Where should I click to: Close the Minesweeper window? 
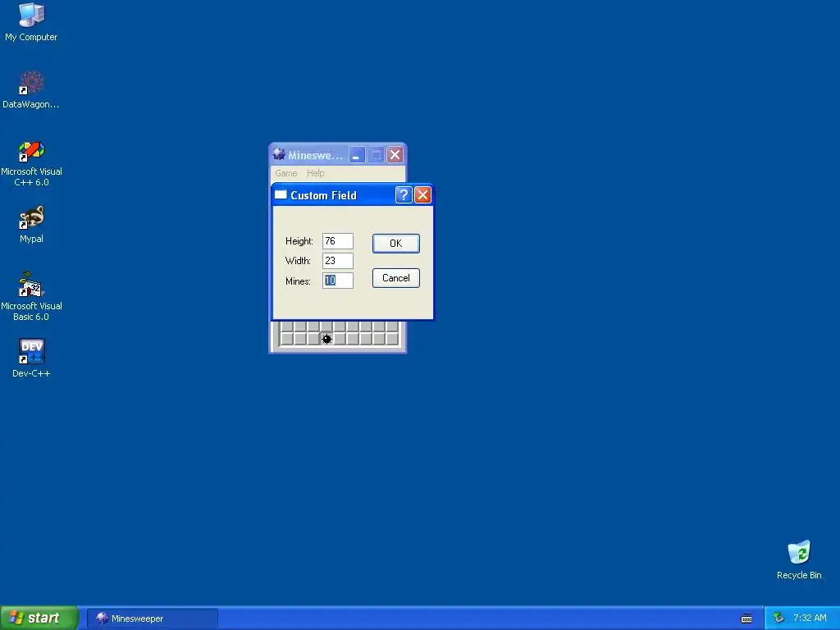coord(395,155)
